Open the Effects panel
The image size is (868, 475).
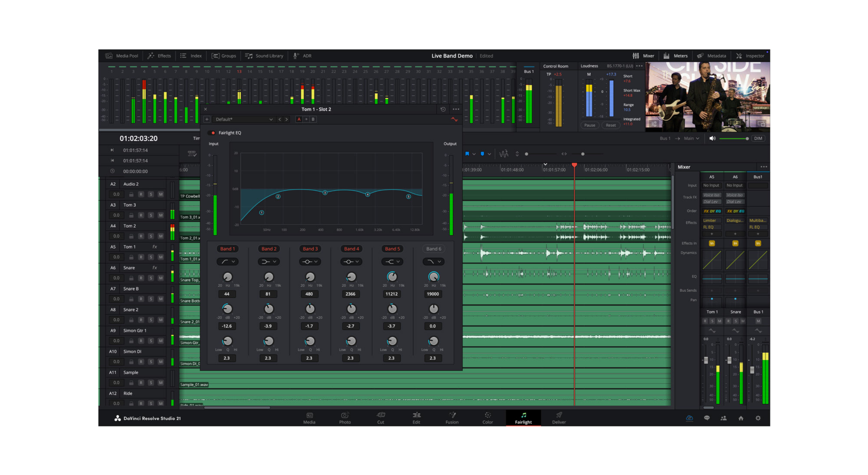click(160, 56)
